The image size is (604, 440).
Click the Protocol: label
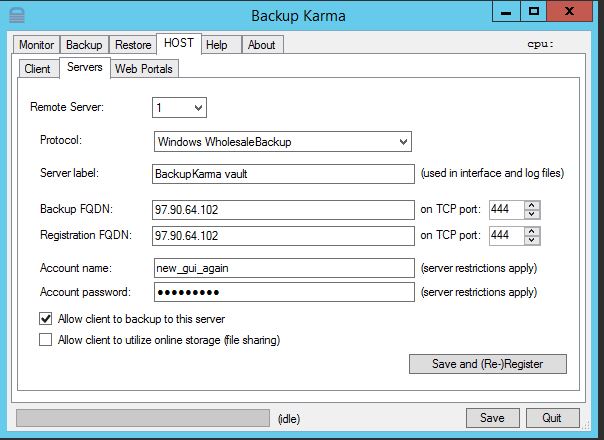pos(61,140)
